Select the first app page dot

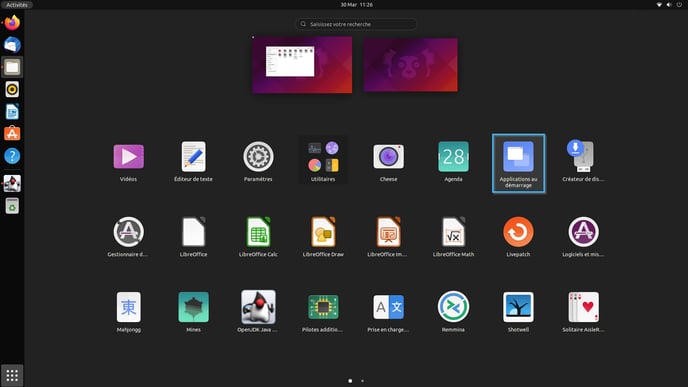click(x=350, y=381)
